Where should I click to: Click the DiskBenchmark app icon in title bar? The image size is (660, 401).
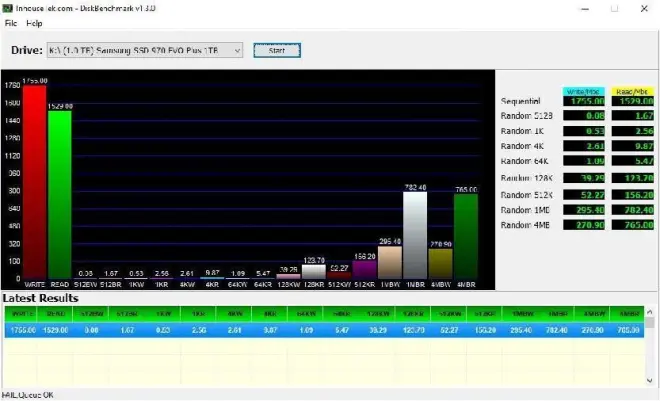click(9, 8)
